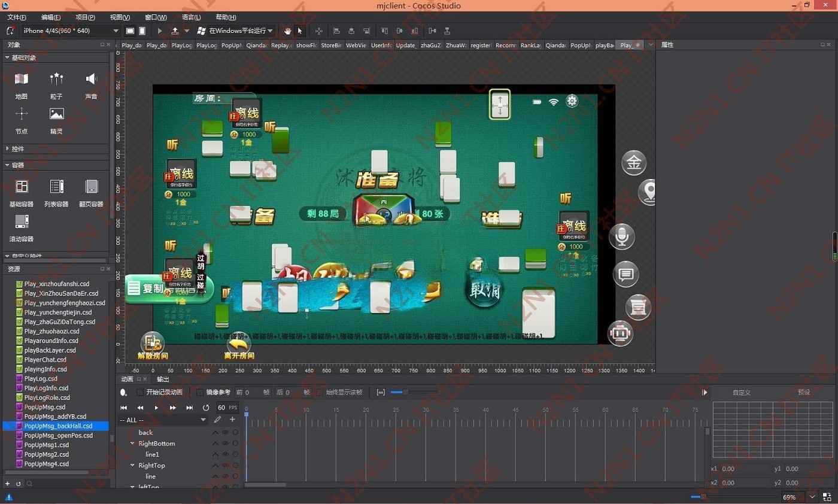
Task: Step to next frame in timeline
Action: click(x=173, y=408)
